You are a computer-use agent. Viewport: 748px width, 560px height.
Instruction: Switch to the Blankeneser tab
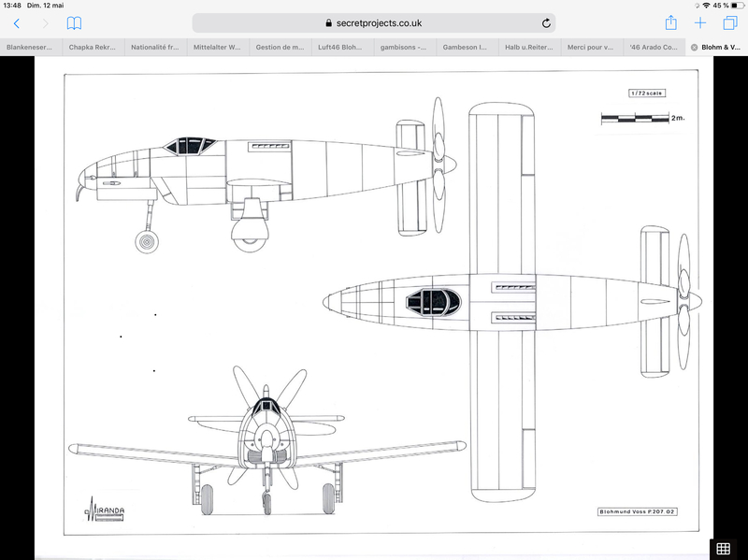(30, 47)
